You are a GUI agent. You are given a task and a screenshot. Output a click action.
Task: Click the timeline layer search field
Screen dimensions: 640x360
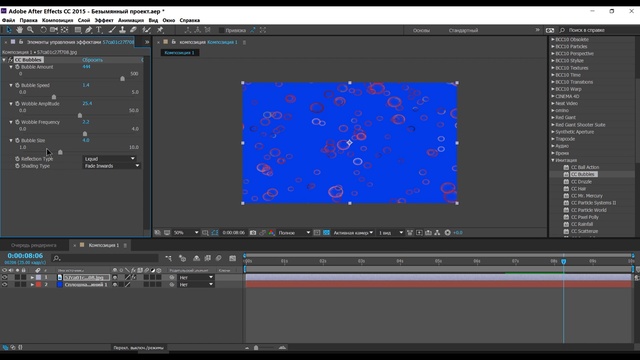pyautogui.click(x=105, y=258)
